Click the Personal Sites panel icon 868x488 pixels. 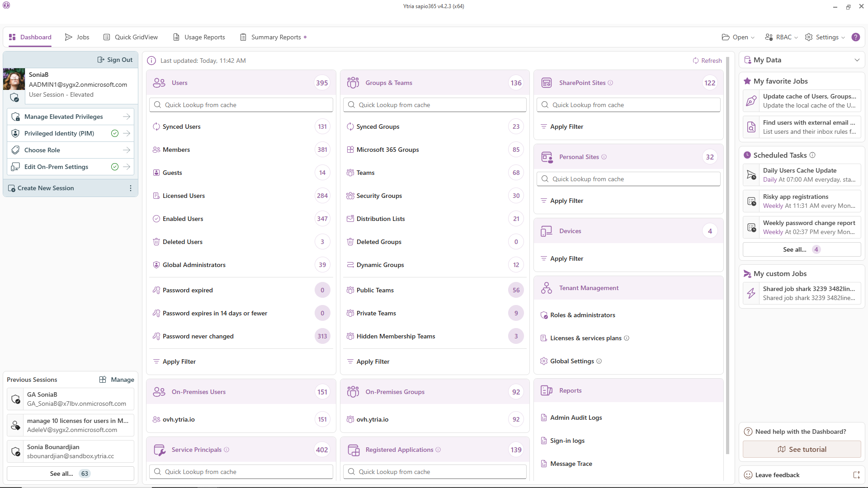(x=547, y=157)
